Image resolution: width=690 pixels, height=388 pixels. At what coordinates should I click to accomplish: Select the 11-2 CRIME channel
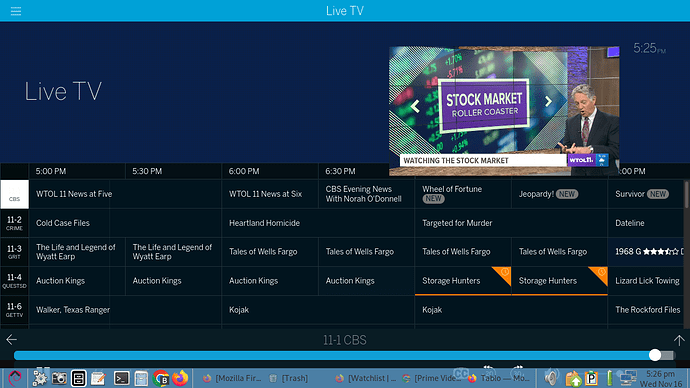(15, 223)
